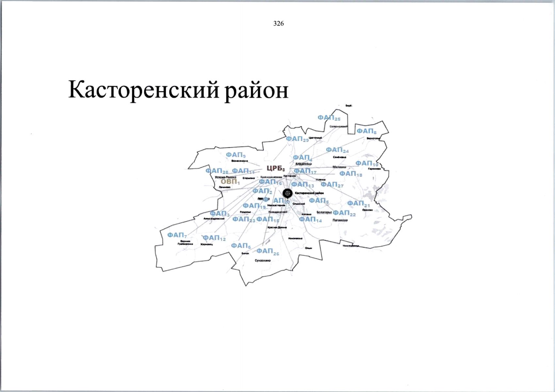Click the ФАП12 marker near Жерновец
Image resolution: width=555 pixels, height=392 pixels.
pyautogui.click(x=214, y=238)
